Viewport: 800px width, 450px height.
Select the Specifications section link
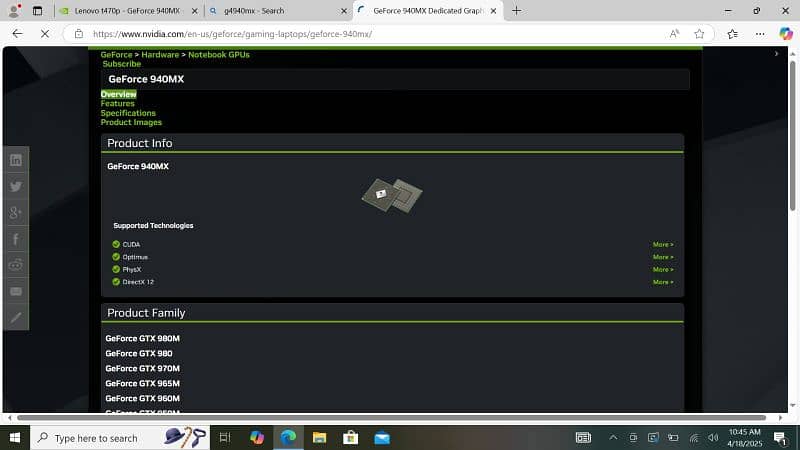click(128, 113)
